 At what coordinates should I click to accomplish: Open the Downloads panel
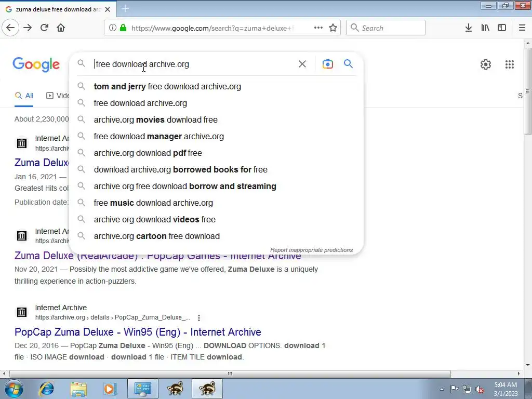[469, 28]
